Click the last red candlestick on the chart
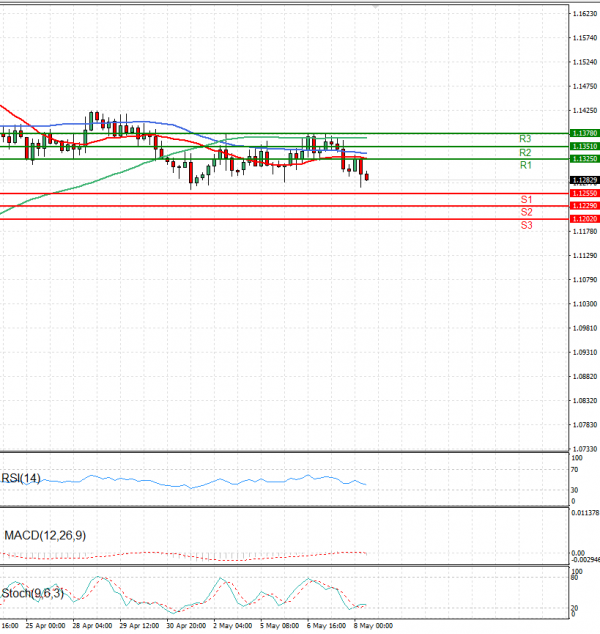Image resolution: width=600 pixels, height=634 pixels. (x=367, y=176)
